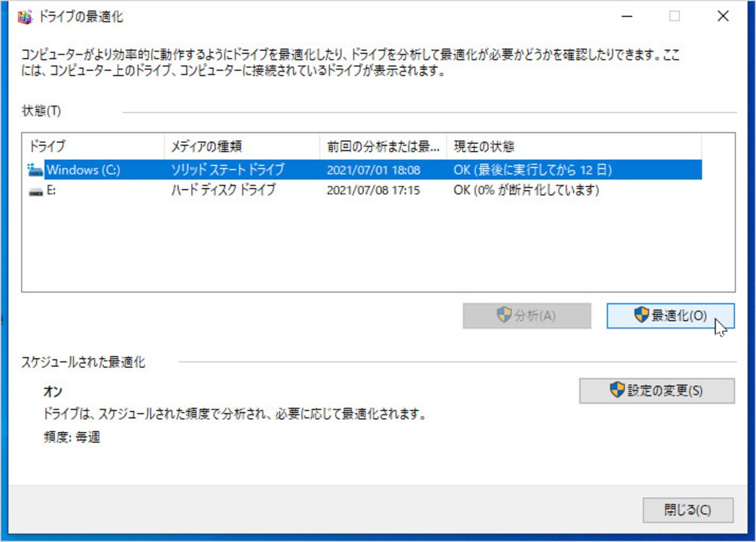Click the 閉じる(C) close button
Image resolution: width=756 pixels, height=542 pixels.
point(687,510)
